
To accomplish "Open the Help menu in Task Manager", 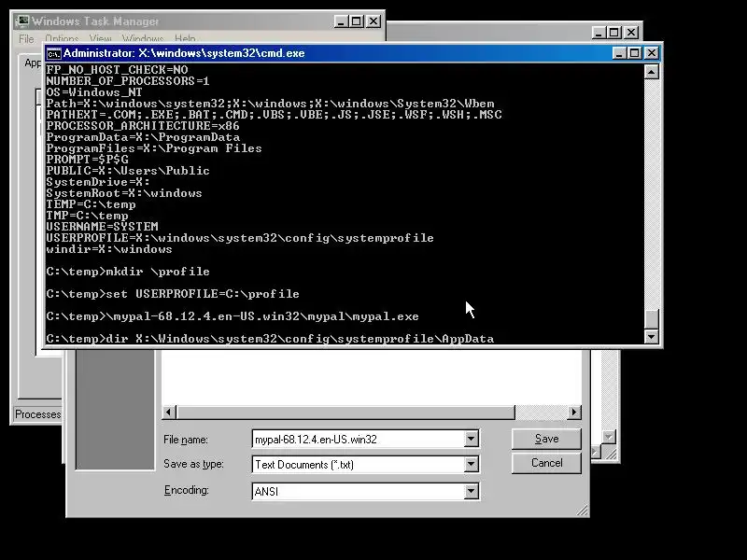I will (185, 38).
